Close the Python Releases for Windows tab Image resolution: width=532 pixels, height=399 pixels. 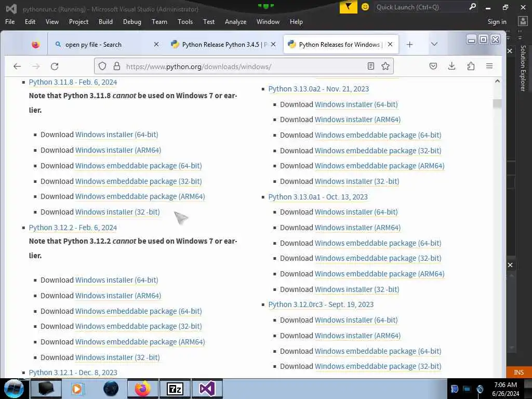[390, 45]
